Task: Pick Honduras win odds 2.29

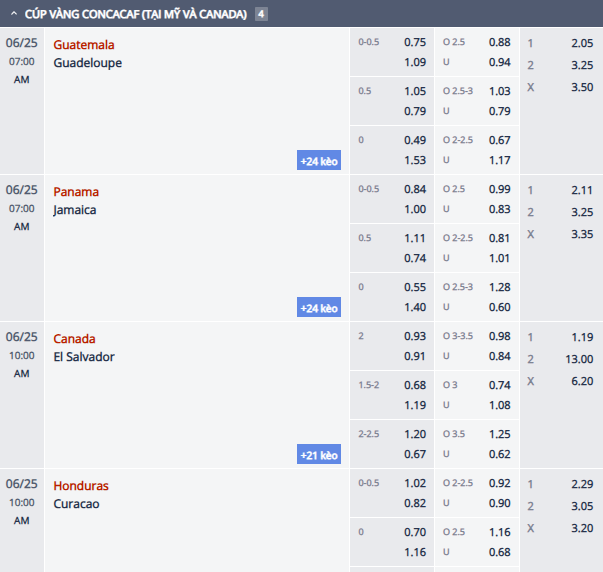Action: 581,484
